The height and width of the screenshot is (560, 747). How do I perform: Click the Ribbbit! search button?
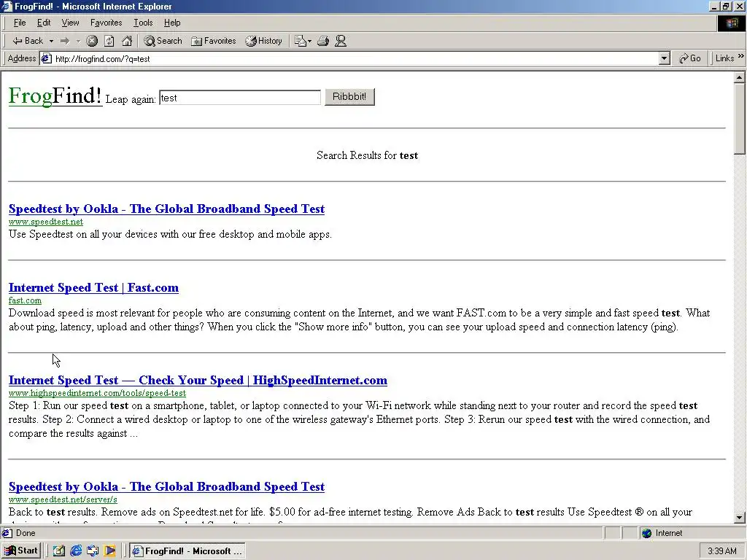pyautogui.click(x=349, y=97)
